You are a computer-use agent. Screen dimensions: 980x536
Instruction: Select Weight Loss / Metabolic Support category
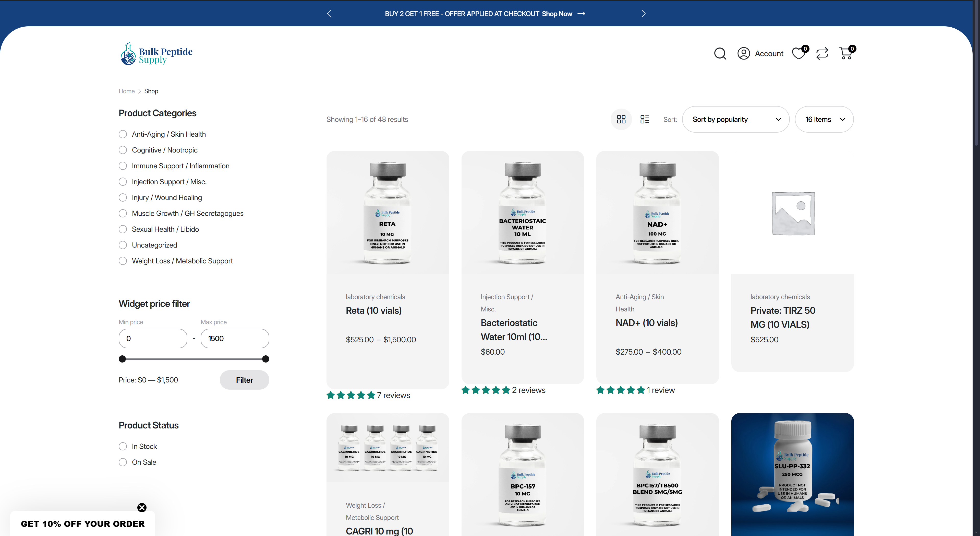coord(123,261)
